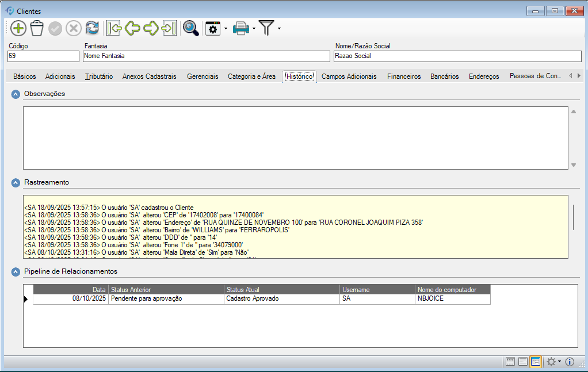Open the printer dropdown arrow
This screenshot has width=588, height=372.
point(254,28)
